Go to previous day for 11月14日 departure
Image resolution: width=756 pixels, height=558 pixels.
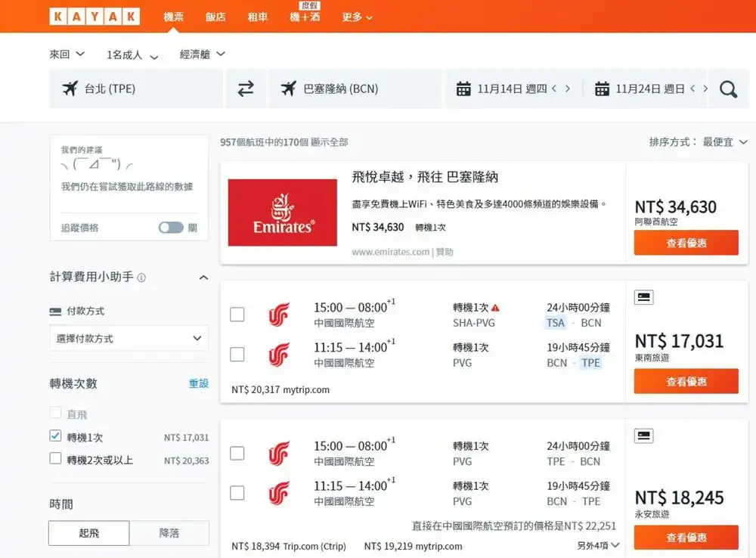point(554,88)
